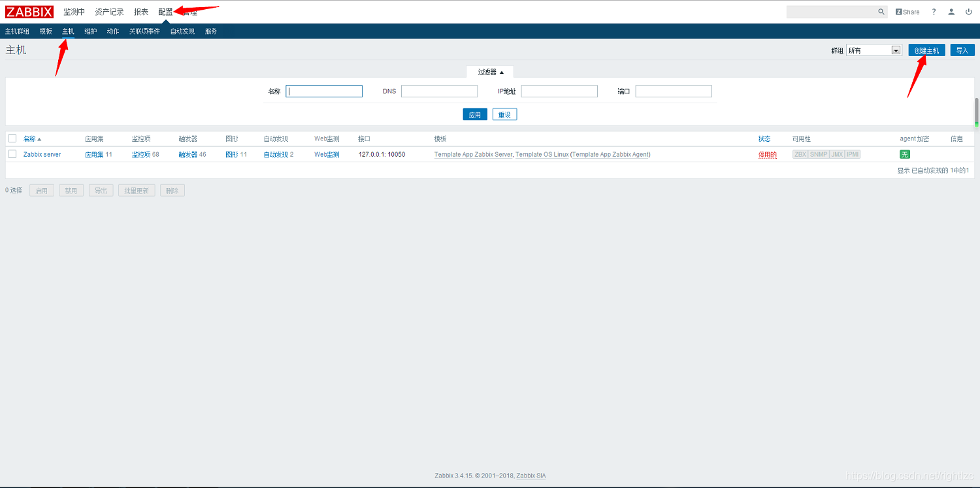
Task: Click the 批量更新 button
Action: 137,191
